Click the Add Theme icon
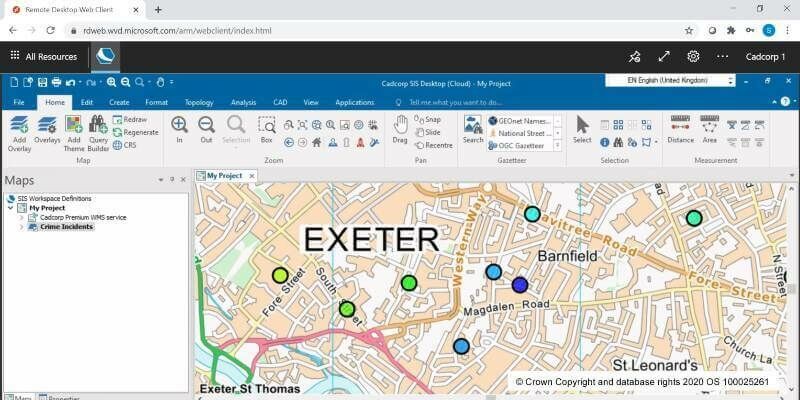Viewport: 800px width, 400px height. click(x=74, y=134)
